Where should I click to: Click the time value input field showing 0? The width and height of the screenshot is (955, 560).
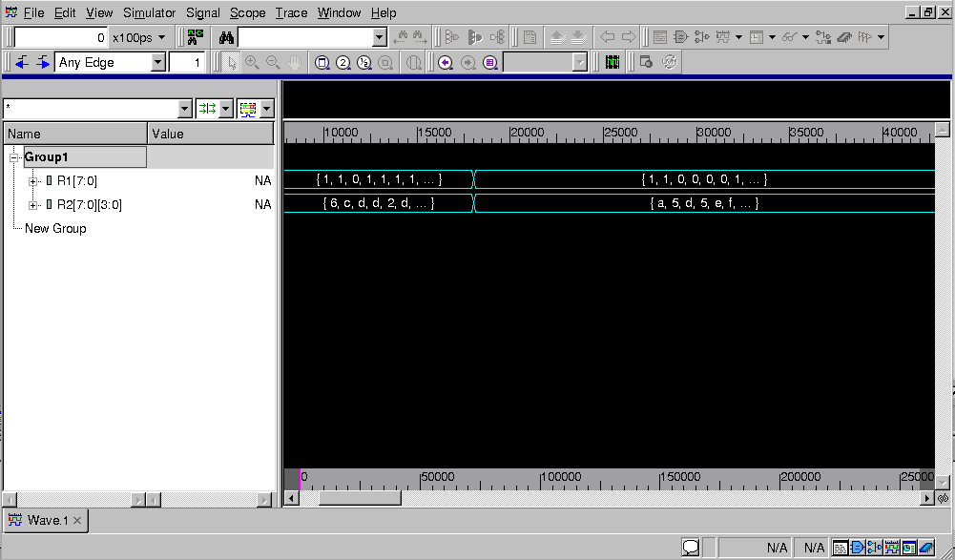click(60, 37)
